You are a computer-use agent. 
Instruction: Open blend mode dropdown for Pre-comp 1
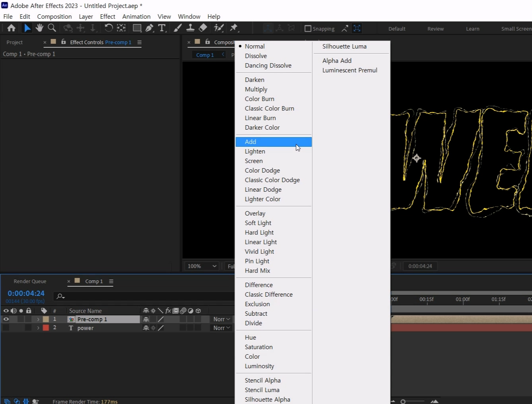(x=222, y=319)
